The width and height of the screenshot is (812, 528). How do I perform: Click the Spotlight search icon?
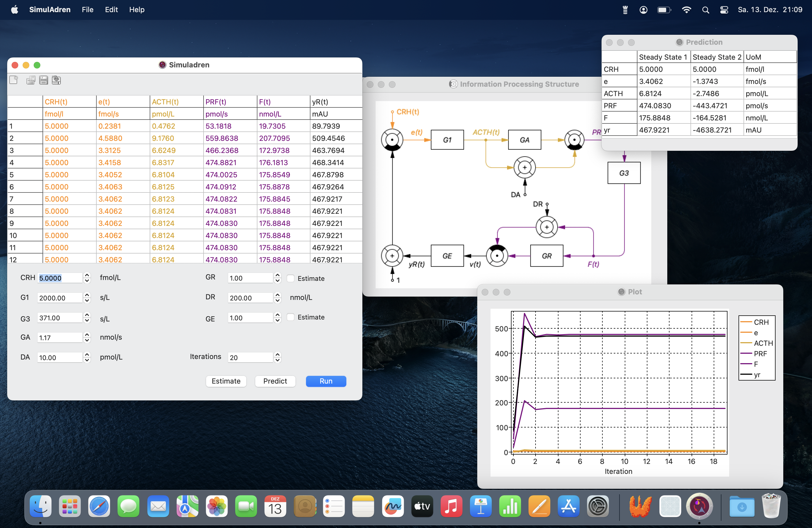(706, 10)
